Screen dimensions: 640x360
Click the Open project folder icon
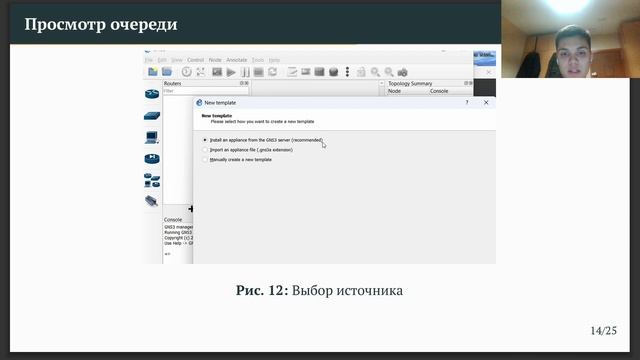[x=167, y=72]
